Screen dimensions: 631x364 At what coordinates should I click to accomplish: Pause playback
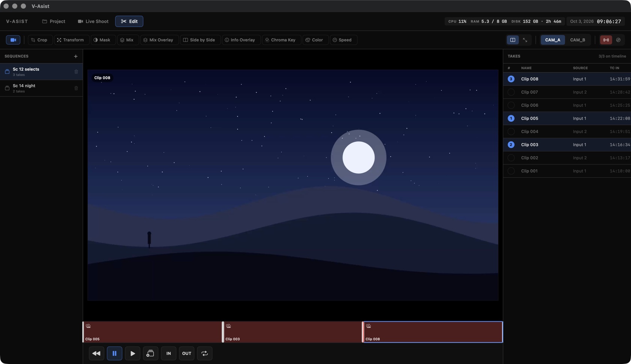coord(115,353)
